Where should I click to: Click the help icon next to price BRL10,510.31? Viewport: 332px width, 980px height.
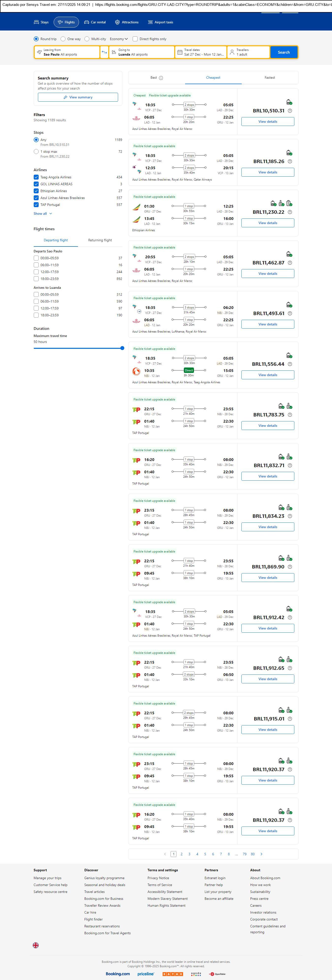click(290, 111)
